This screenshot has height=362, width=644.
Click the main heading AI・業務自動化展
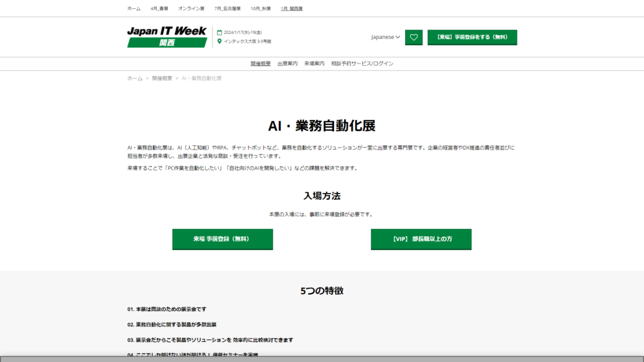coord(322,126)
